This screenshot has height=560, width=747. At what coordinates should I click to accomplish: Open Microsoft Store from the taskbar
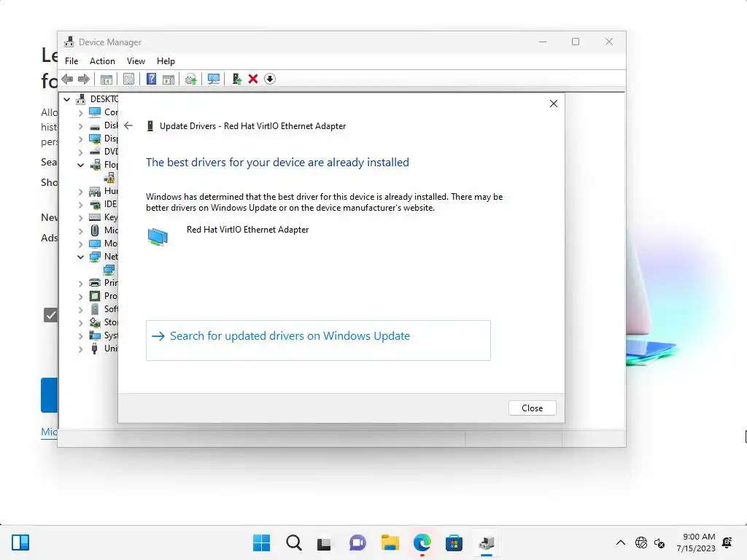point(454,542)
